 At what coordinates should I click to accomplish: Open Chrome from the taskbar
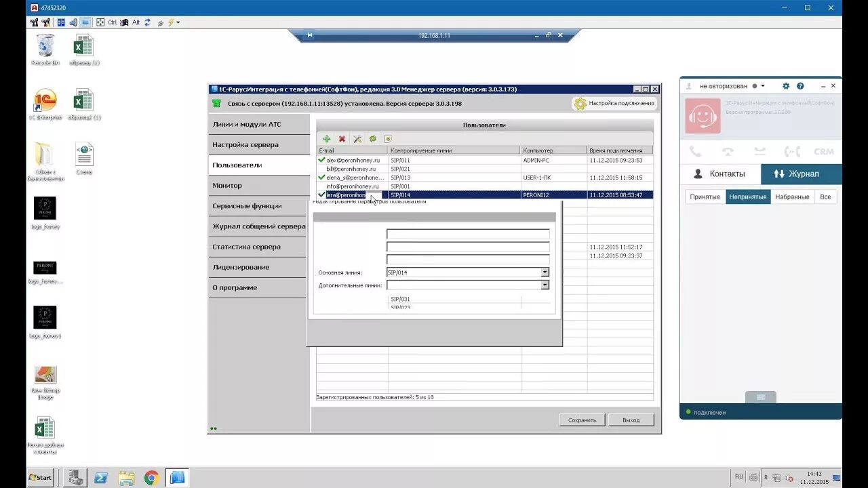pos(151,478)
